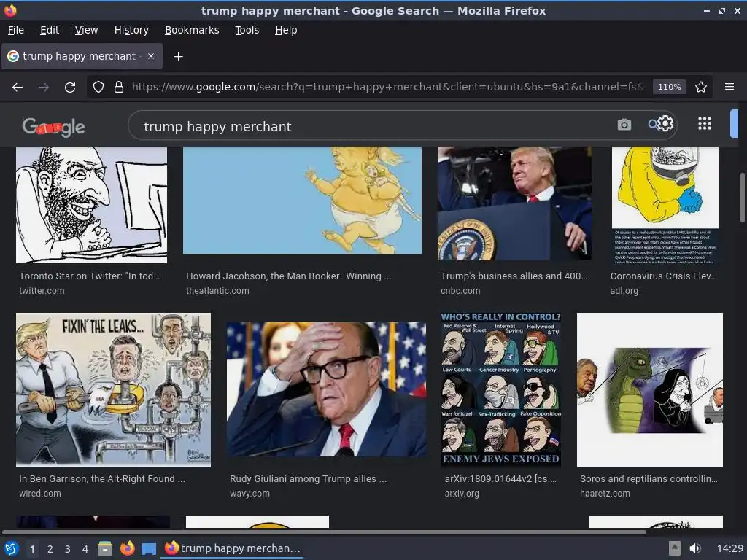Bookmark this page with the star
Viewport: 747px width, 560px height.
point(701,87)
